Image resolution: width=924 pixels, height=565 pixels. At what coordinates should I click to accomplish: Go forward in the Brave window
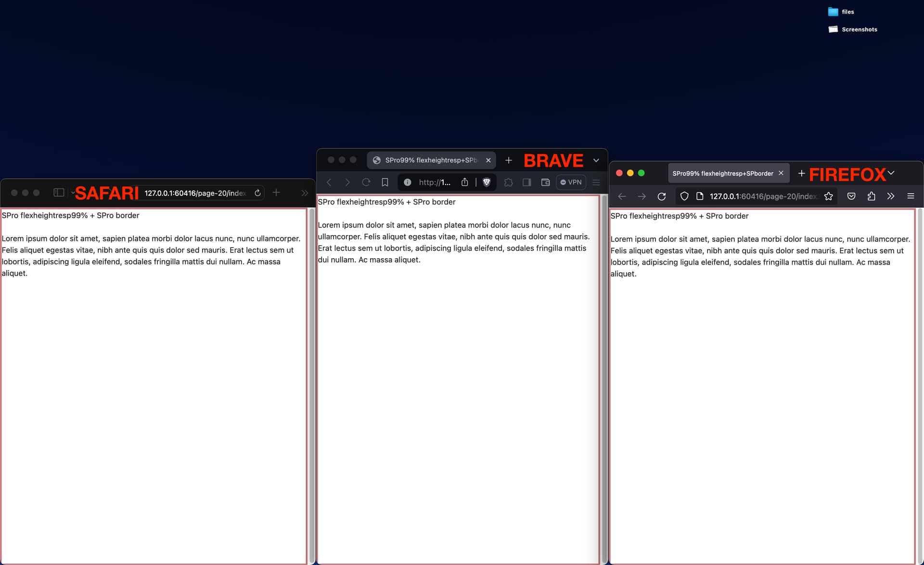(347, 182)
